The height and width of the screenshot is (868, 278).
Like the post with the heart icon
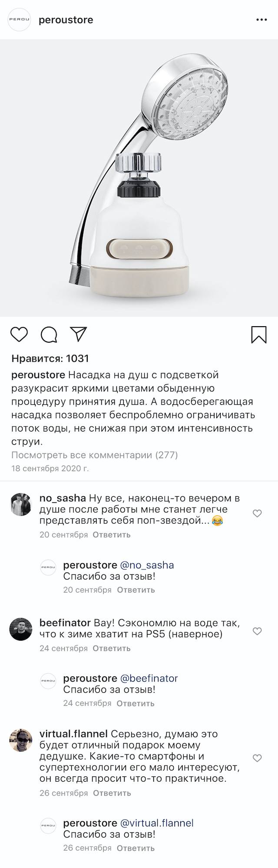click(19, 334)
